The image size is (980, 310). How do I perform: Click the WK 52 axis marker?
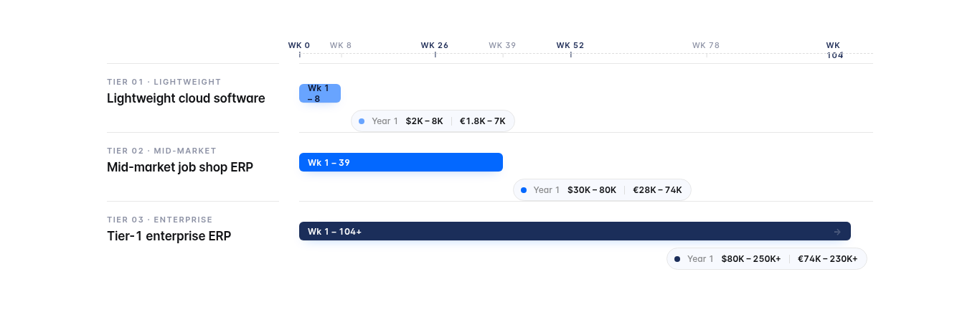(x=570, y=45)
